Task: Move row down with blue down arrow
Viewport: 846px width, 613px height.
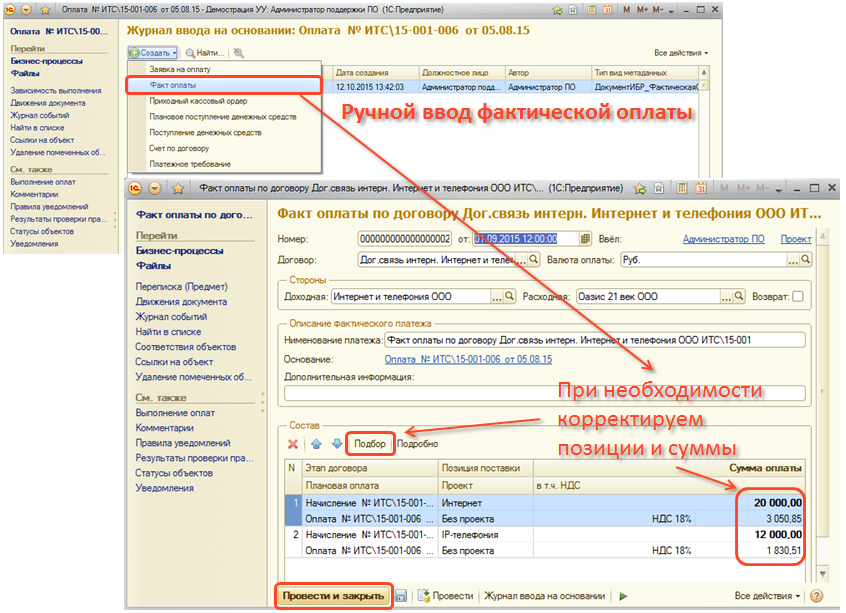Action: tap(337, 443)
